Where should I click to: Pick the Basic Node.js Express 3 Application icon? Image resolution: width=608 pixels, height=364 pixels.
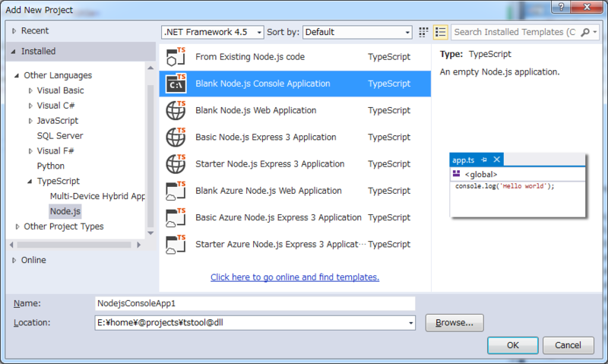tap(176, 138)
